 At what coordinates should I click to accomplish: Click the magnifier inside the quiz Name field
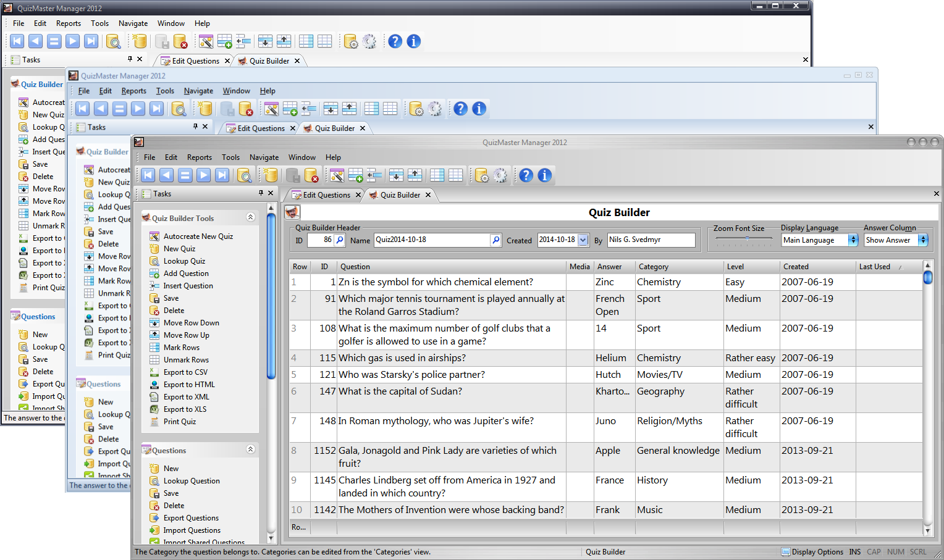(495, 240)
